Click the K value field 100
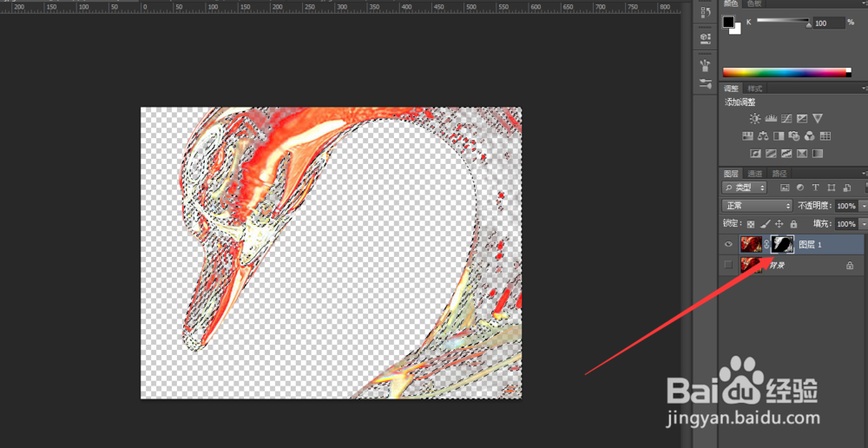The image size is (868, 448). pos(829,23)
